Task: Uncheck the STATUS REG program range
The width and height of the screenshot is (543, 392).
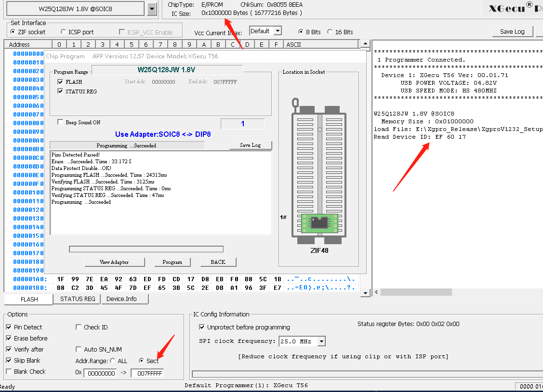Action: point(60,91)
